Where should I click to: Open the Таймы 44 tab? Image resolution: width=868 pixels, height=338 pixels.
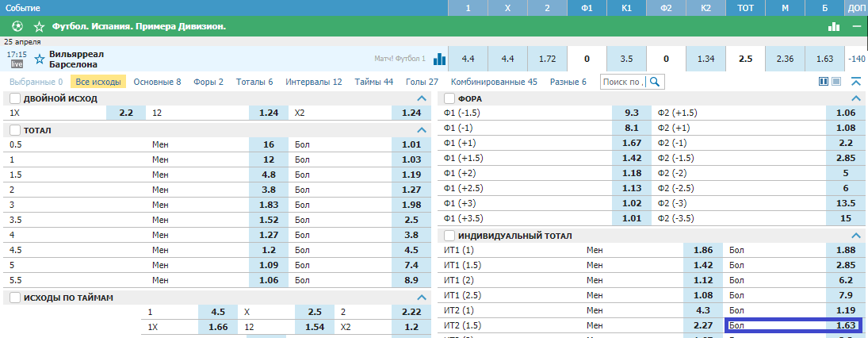coord(374,82)
